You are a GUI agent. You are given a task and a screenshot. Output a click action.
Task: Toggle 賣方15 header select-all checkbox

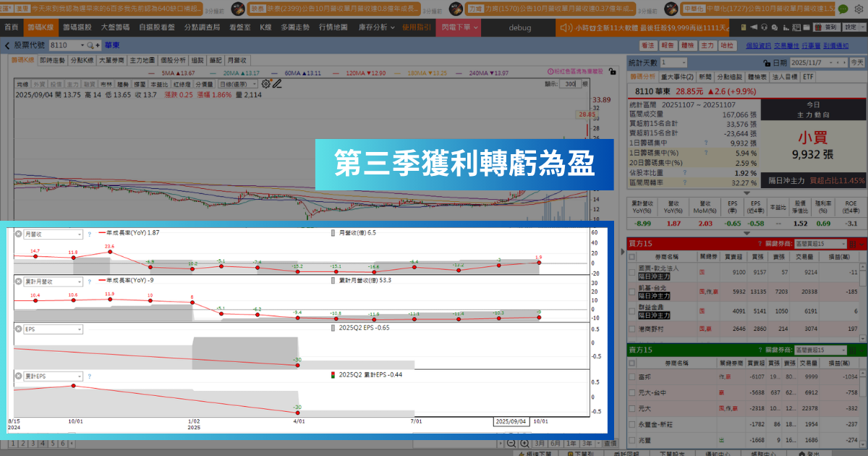(631, 362)
